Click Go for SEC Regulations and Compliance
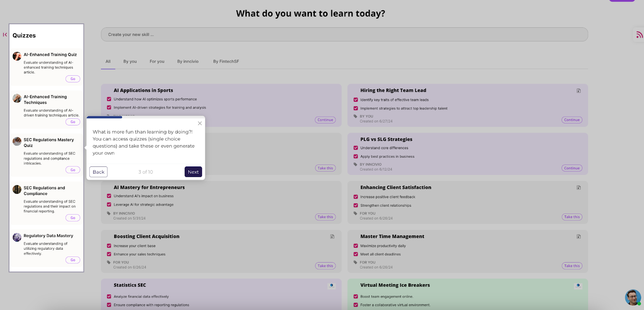Image resolution: width=644 pixels, height=310 pixels. point(73,218)
